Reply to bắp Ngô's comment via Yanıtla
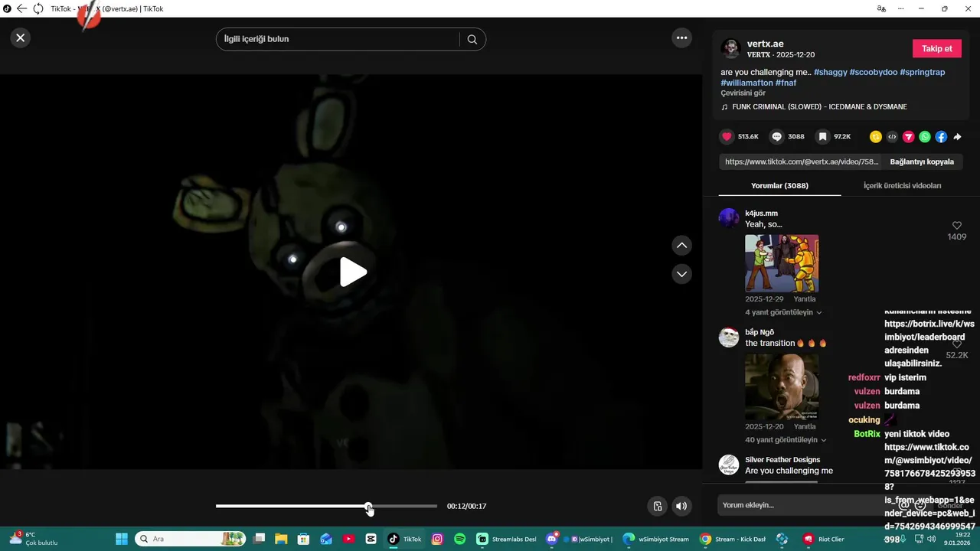 coord(805,426)
